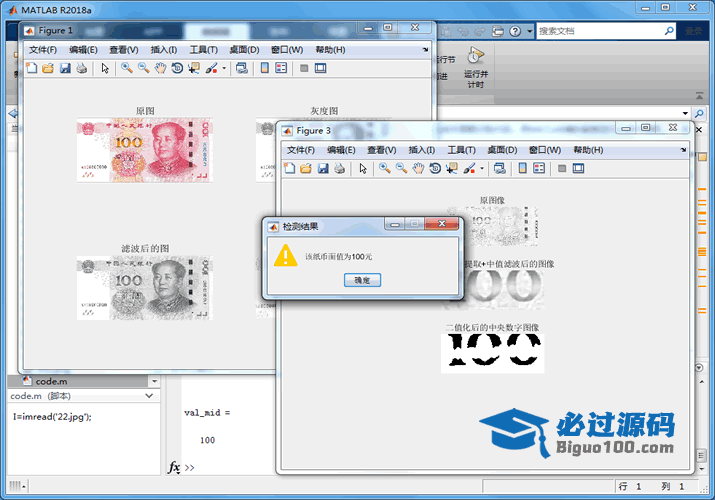
Task: Select Data Cursor tool in Figure 3
Action: pos(452,169)
